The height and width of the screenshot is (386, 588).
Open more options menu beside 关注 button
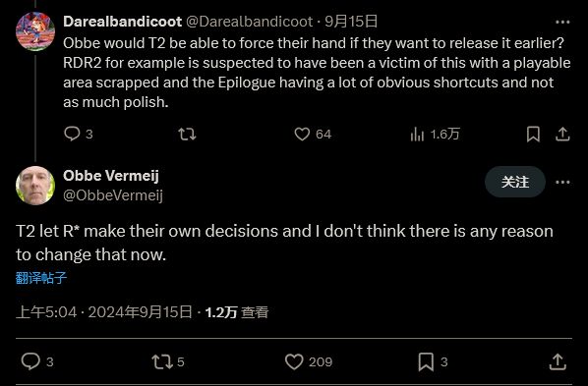562,182
